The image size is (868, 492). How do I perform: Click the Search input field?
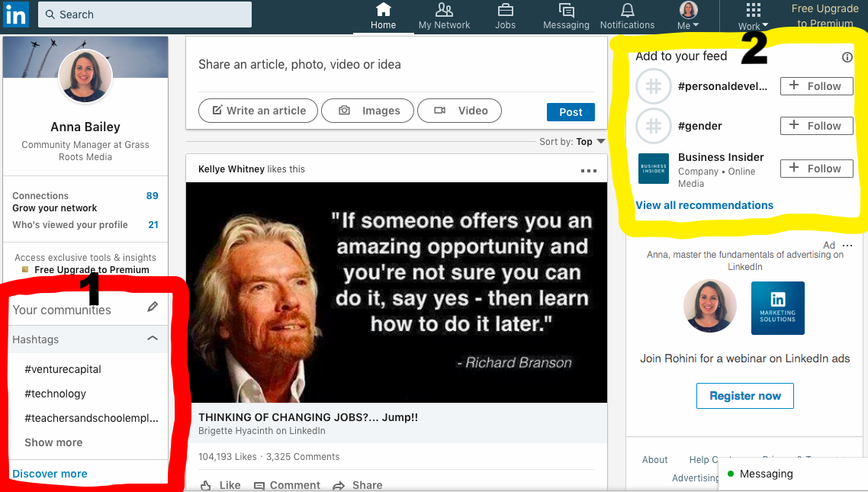pyautogui.click(x=144, y=14)
